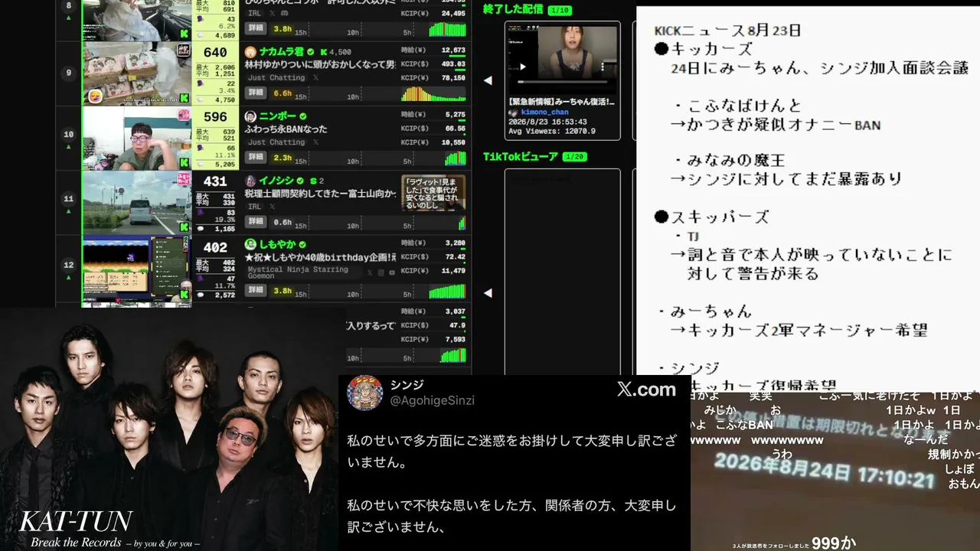Open 詳細 in the row above ナカムラ君
The height and width of the screenshot is (551, 980).
pyautogui.click(x=256, y=28)
